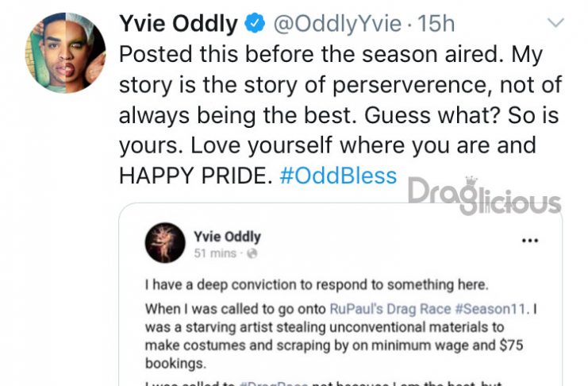Open the embedded Facebook screenshot card
The height and width of the screenshot is (386, 588).
[340, 294]
